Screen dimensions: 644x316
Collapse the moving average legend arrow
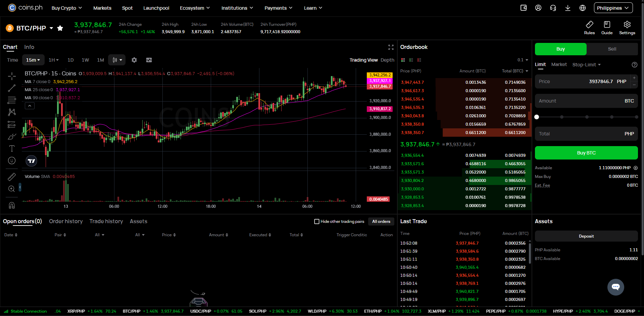[x=30, y=106]
